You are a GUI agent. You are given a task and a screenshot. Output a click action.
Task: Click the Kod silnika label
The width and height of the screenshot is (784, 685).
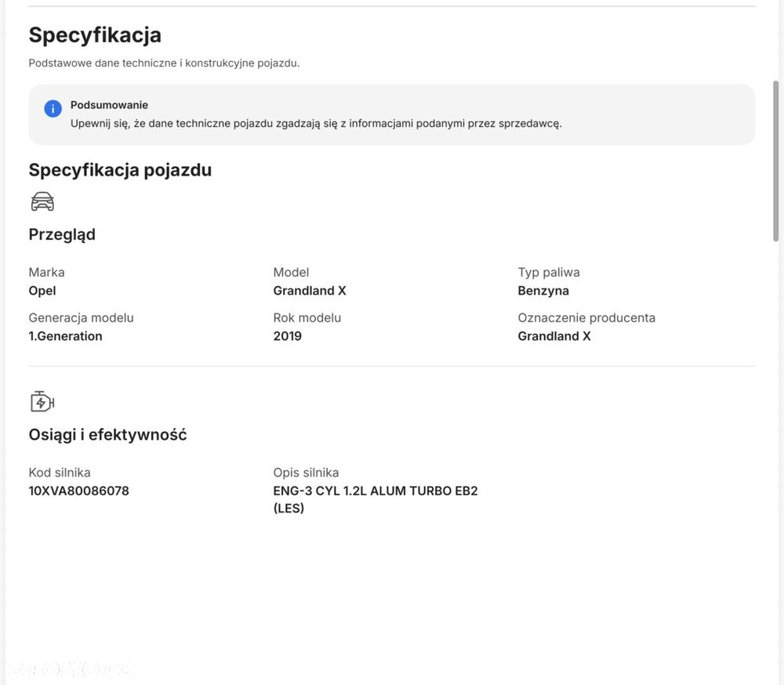coord(60,473)
